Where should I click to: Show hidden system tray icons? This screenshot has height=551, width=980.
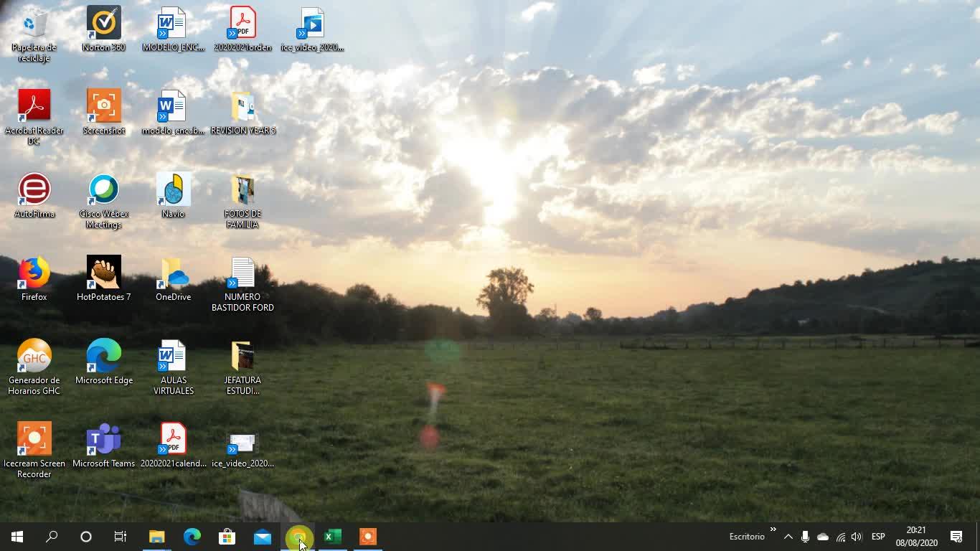pos(788,537)
